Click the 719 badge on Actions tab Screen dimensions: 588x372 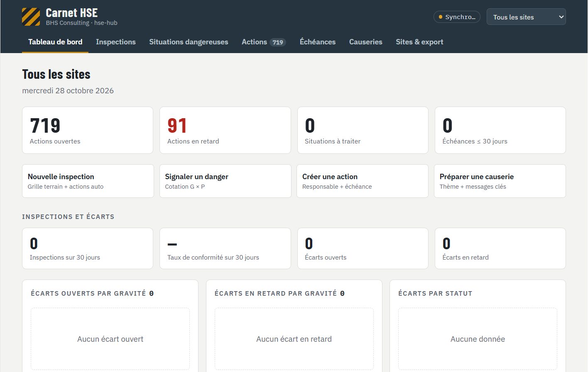tap(278, 42)
